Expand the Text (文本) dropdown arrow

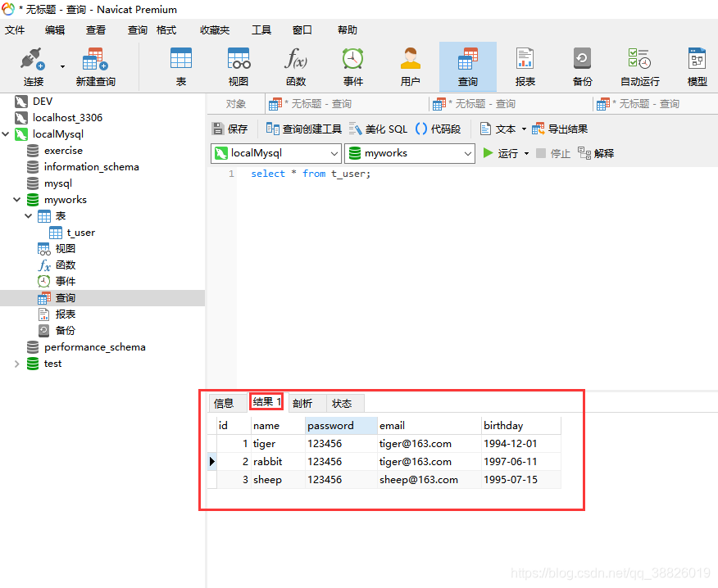pyautogui.click(x=524, y=129)
